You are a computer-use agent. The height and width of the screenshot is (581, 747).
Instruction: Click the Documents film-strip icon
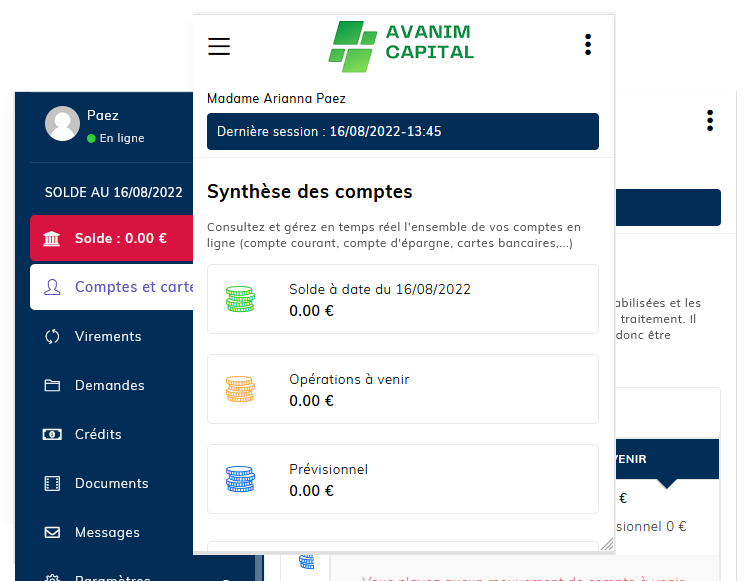pos(52,483)
